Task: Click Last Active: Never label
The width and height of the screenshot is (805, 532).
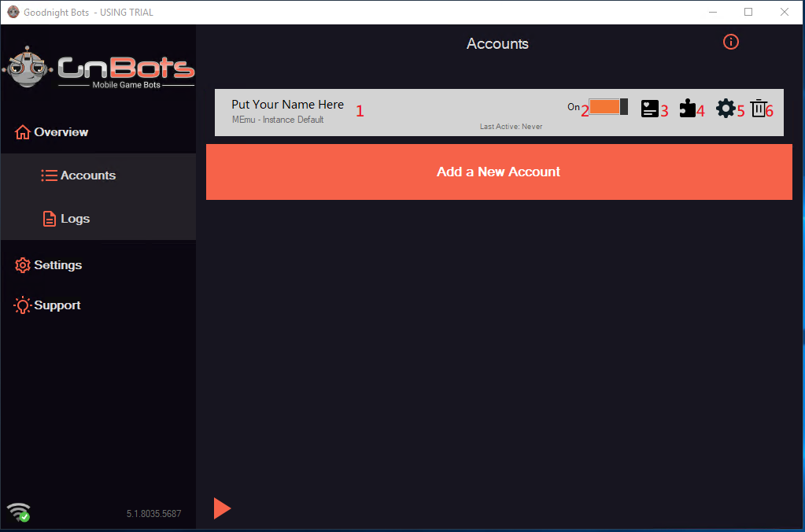Action: [511, 127]
